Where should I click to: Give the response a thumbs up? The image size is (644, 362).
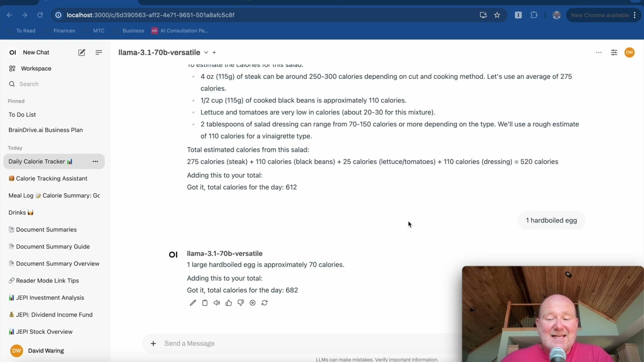(228, 303)
